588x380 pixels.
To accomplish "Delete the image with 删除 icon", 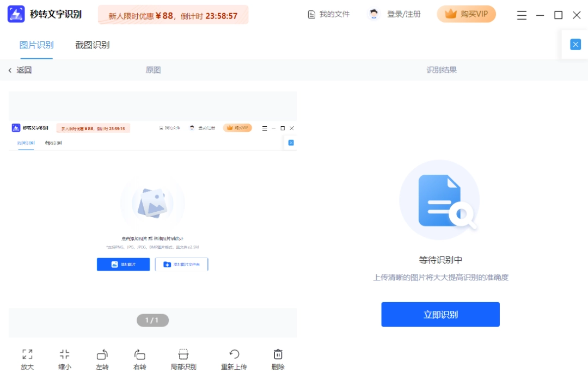I will [278, 354].
